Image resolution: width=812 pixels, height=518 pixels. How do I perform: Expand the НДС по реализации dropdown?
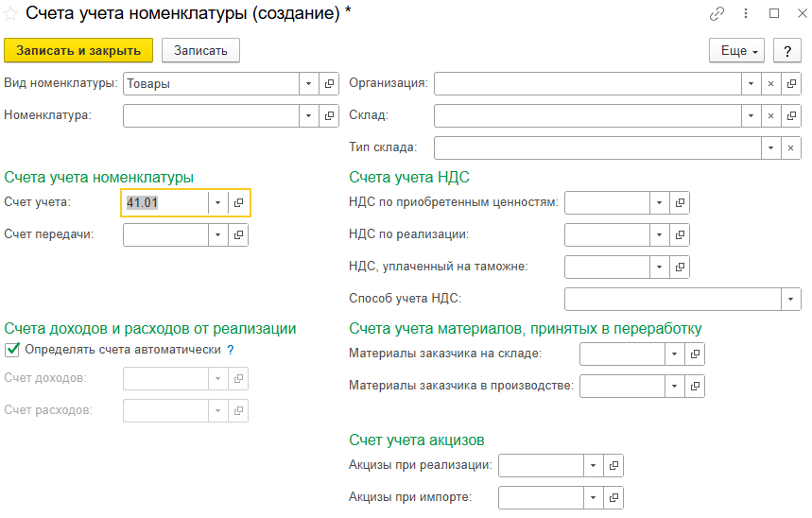tap(659, 234)
